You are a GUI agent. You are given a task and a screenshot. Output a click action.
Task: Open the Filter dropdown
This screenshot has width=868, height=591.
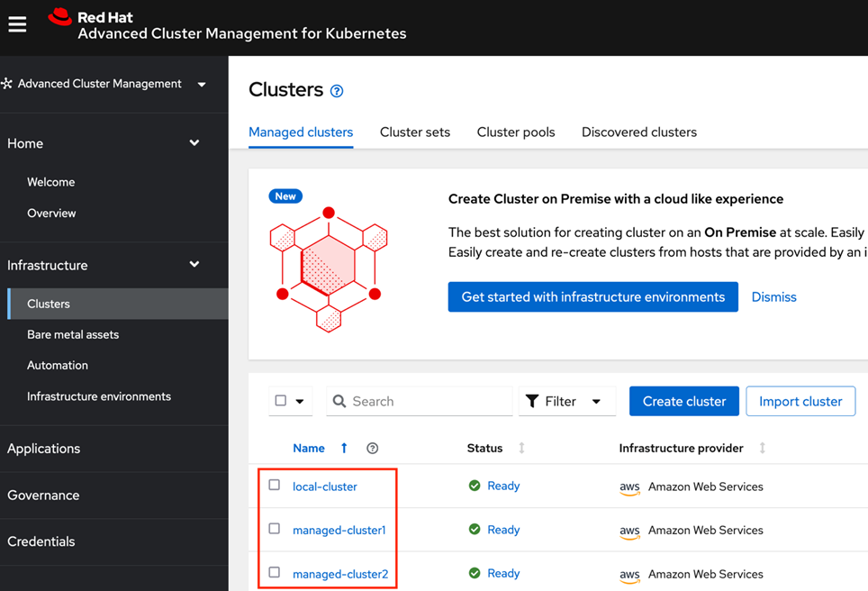click(x=567, y=401)
